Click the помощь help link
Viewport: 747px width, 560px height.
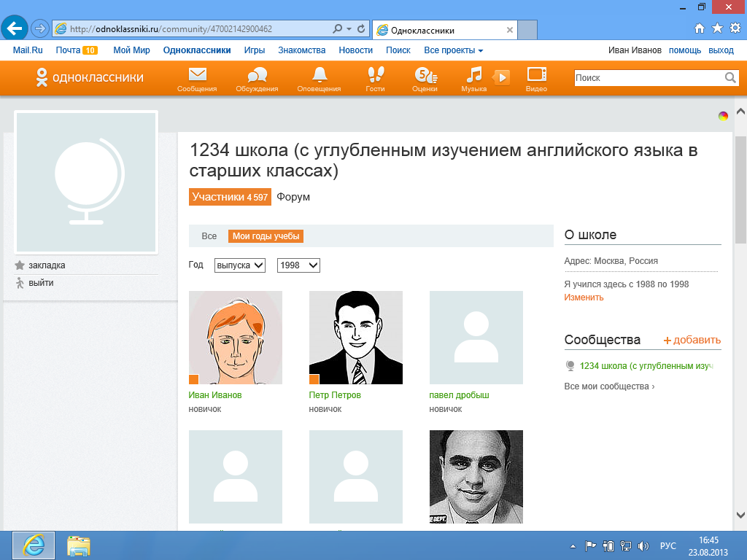coord(685,50)
